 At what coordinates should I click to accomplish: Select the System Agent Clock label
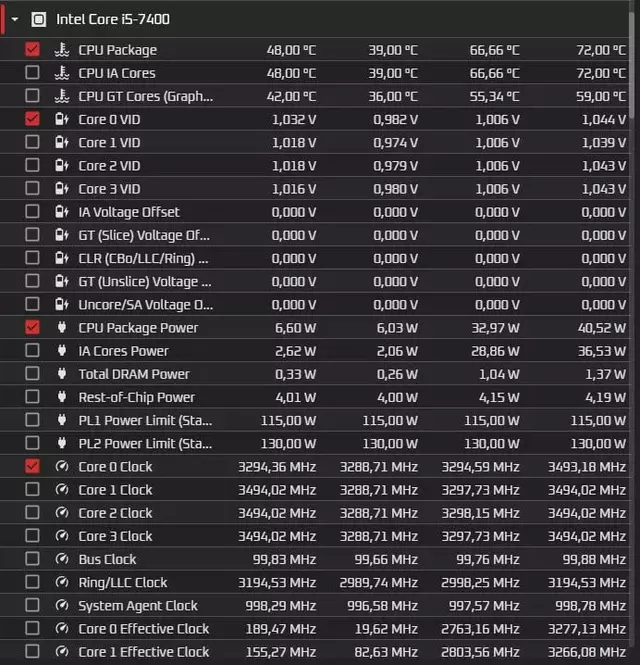[x=138, y=606]
